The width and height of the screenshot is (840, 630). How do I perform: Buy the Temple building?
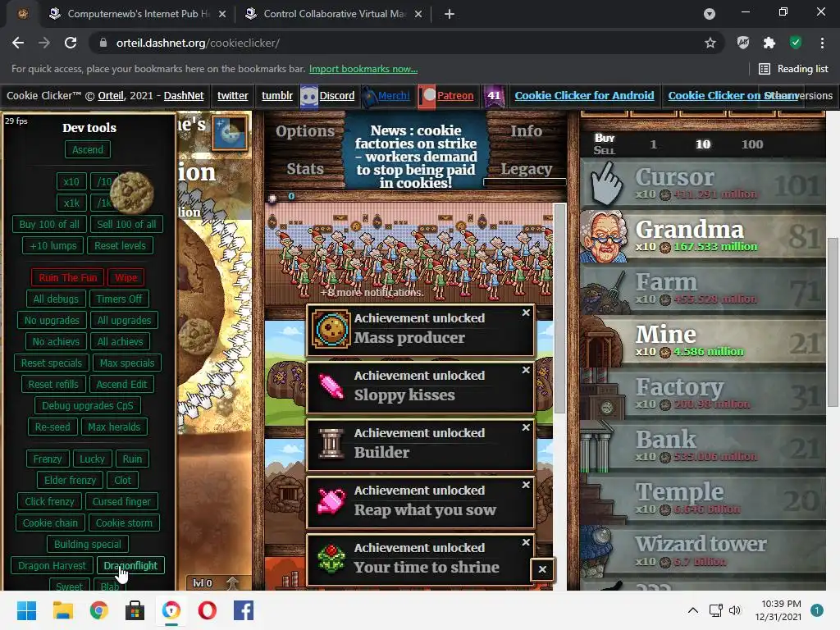[x=702, y=499]
